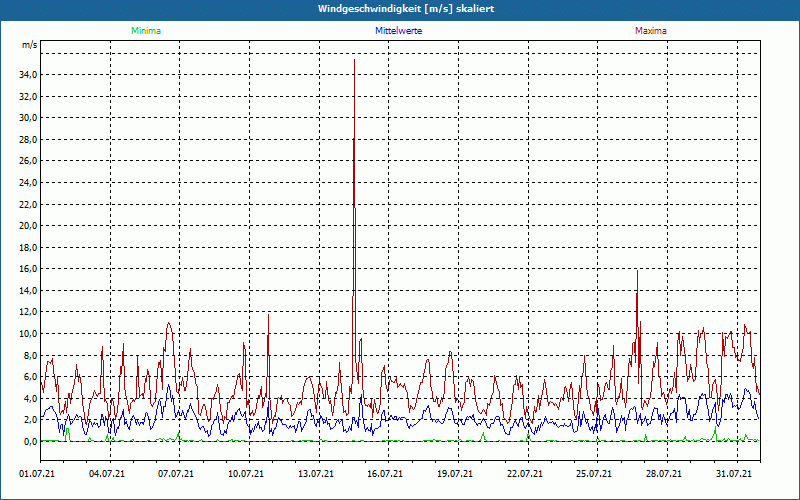
Task: Click the 16.07.21 date label
Action: pos(385,474)
